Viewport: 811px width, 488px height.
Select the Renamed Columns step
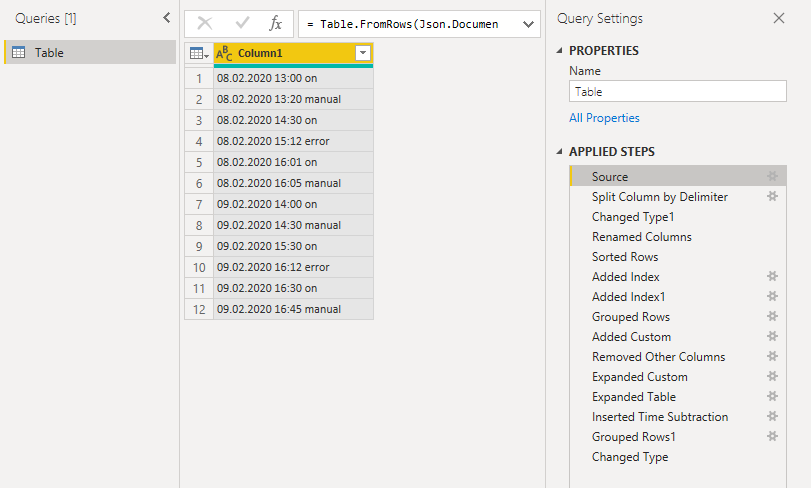click(x=678, y=237)
